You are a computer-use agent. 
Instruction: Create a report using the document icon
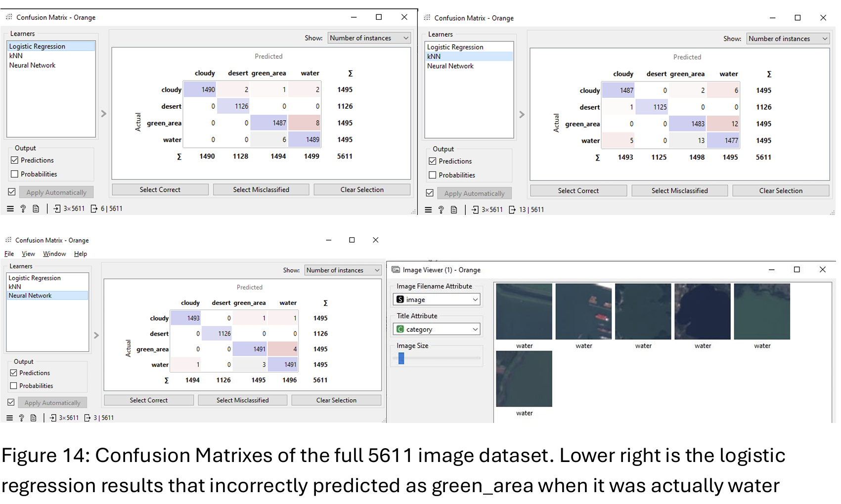(36, 209)
